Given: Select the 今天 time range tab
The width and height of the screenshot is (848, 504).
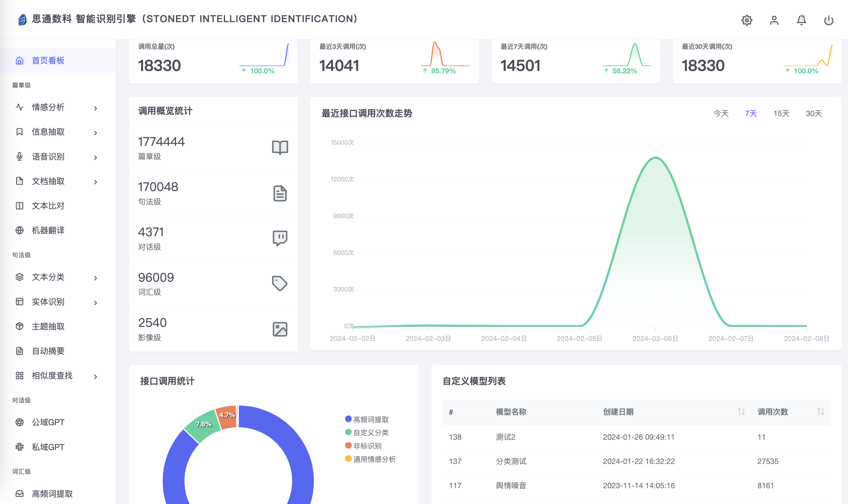Looking at the screenshot, I should [721, 113].
